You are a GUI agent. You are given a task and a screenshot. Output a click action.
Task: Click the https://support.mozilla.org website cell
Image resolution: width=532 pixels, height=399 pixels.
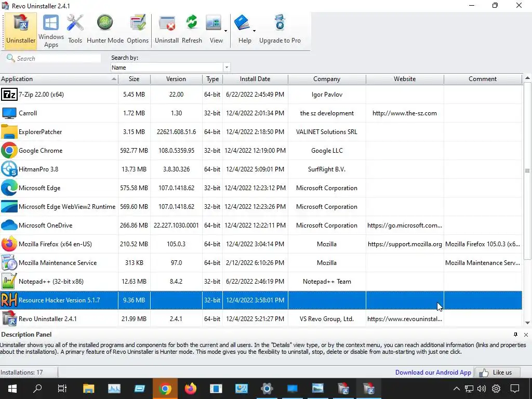pyautogui.click(x=405, y=244)
